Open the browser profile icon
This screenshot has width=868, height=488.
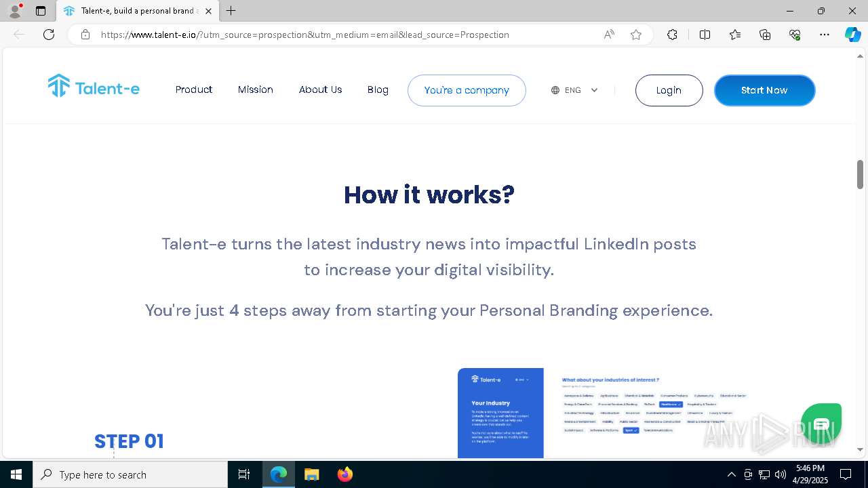click(x=15, y=11)
